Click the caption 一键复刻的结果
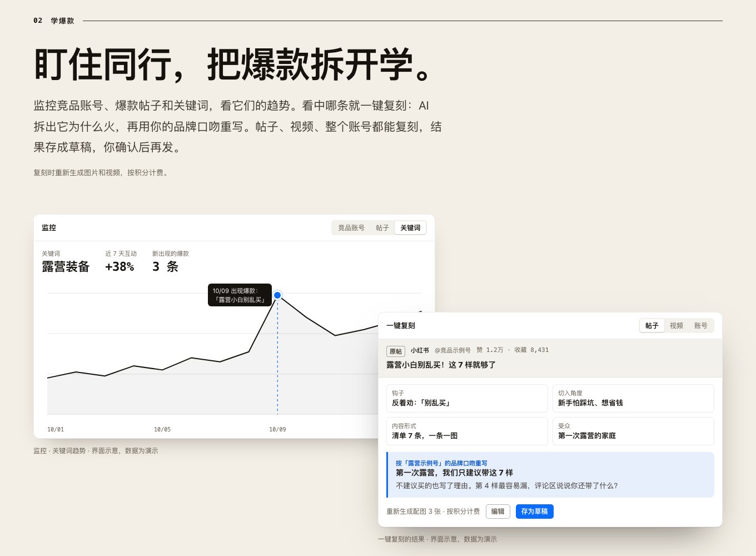The image size is (756, 556). pos(437,539)
